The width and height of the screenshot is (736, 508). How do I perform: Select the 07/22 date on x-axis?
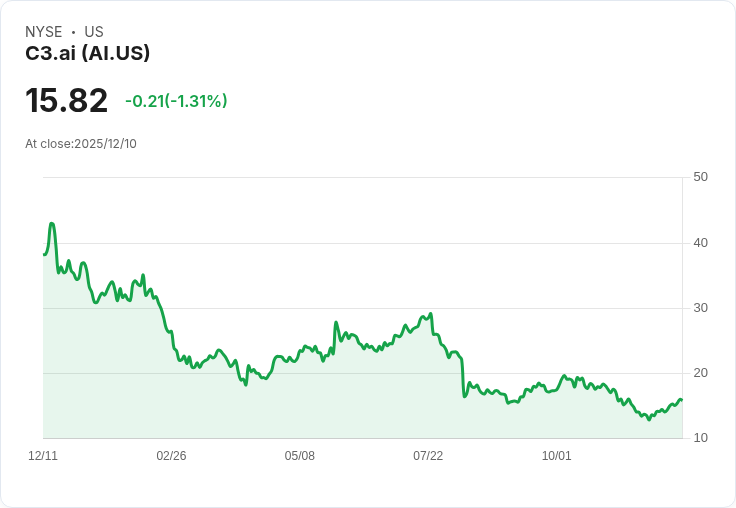click(428, 456)
